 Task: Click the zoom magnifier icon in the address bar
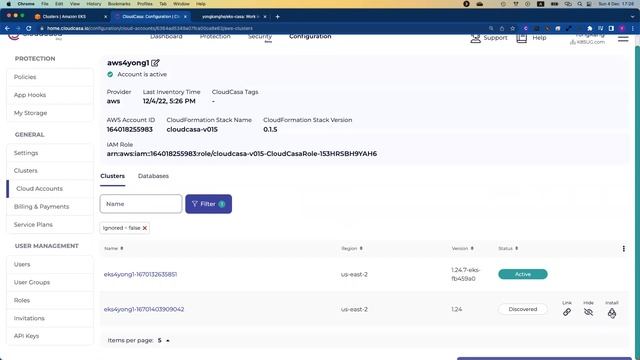tap(491, 28)
